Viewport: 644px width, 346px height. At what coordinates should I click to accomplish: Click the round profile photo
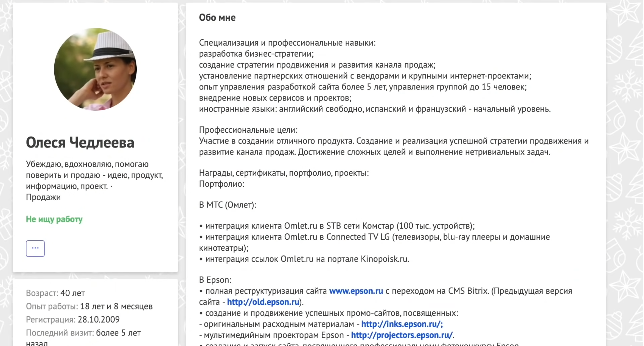(x=95, y=69)
